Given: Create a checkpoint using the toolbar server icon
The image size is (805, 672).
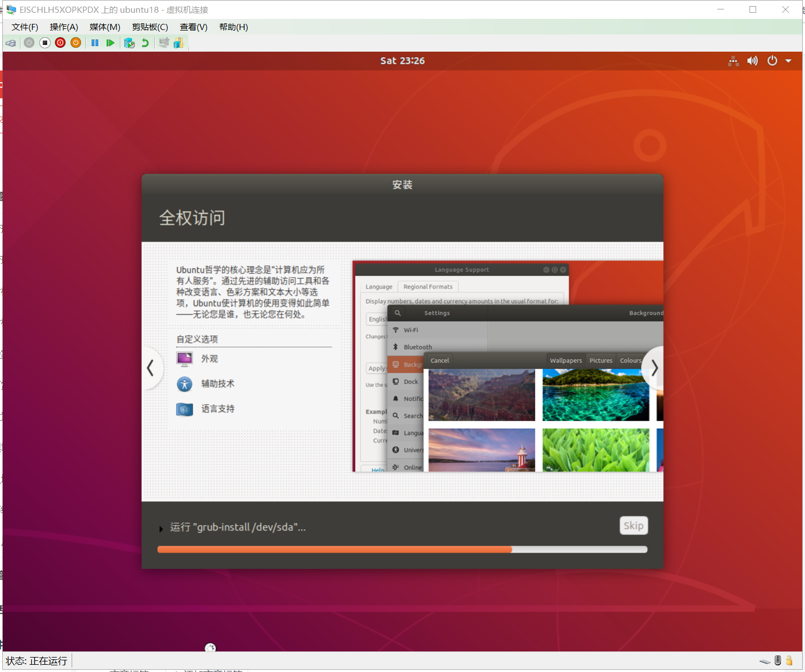Looking at the screenshot, I should coord(129,43).
